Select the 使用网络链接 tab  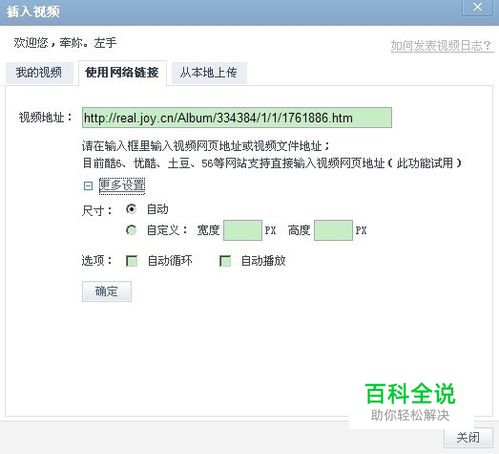click(122, 72)
